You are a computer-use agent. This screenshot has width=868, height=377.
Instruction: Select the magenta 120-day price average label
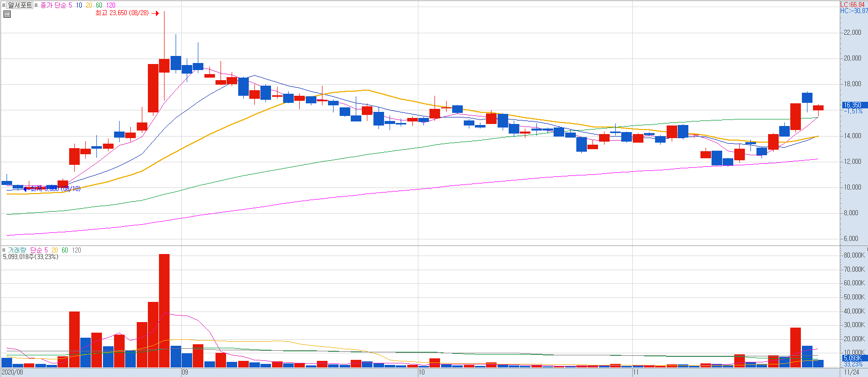pos(111,5)
